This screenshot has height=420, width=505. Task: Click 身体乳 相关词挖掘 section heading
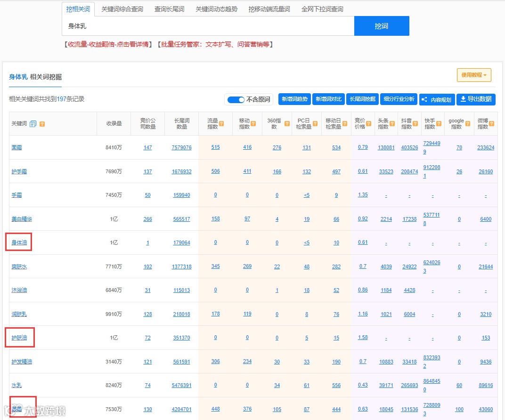point(35,77)
